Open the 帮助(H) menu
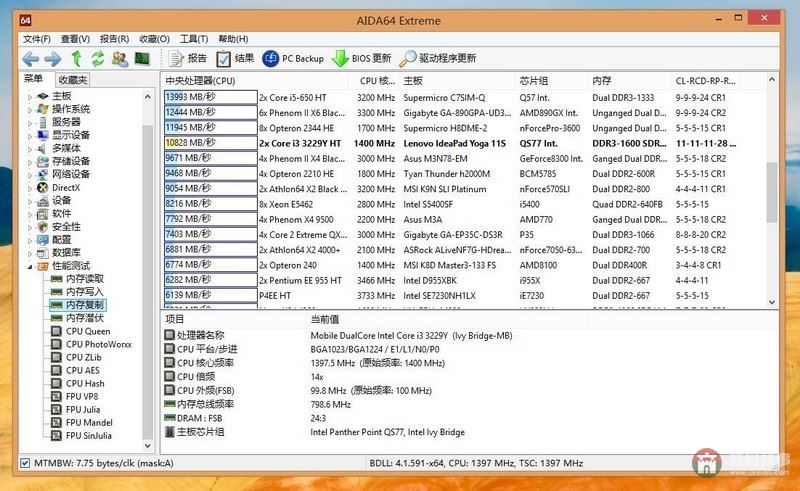800x491 pixels. pos(233,39)
